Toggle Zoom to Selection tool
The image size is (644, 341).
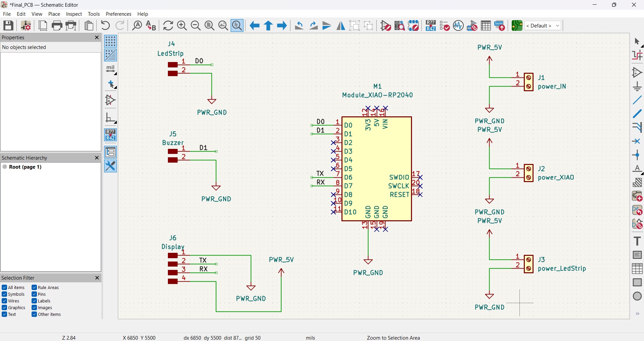click(237, 25)
